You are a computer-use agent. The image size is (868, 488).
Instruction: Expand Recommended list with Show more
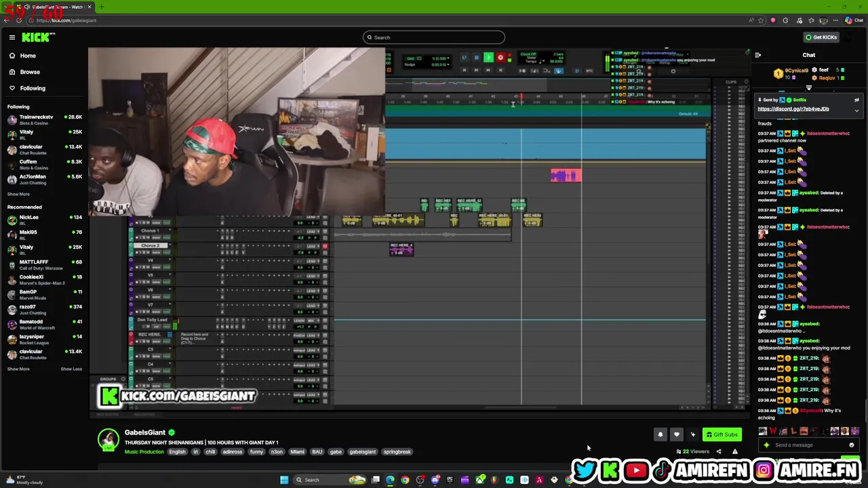point(18,369)
